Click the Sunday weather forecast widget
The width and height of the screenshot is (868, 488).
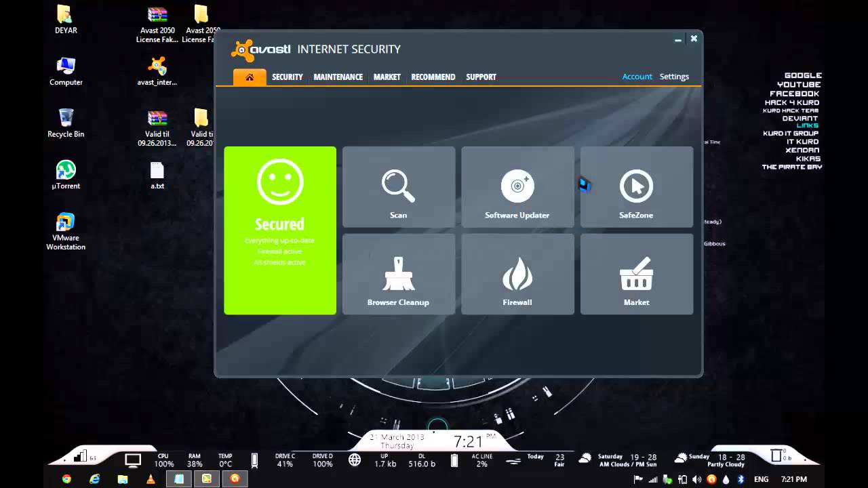[710, 460]
